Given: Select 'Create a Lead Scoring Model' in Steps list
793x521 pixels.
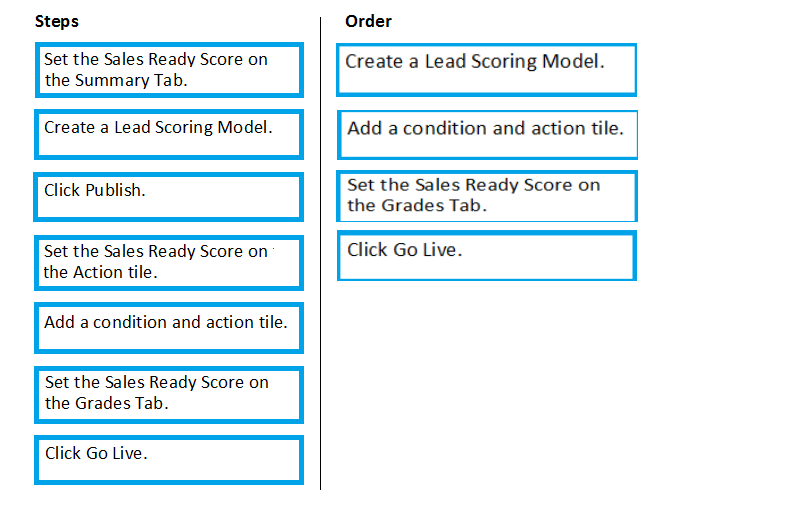Looking at the screenshot, I should click(169, 135).
